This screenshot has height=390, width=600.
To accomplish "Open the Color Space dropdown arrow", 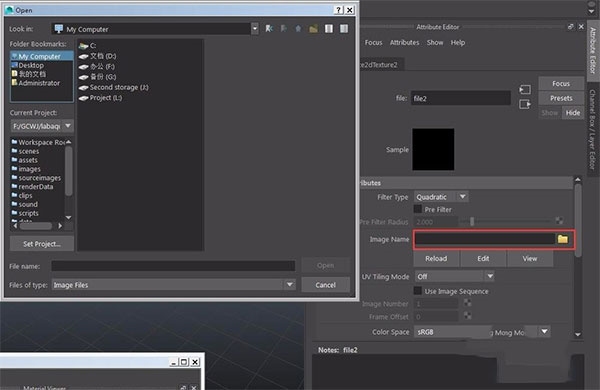I will pos(545,331).
